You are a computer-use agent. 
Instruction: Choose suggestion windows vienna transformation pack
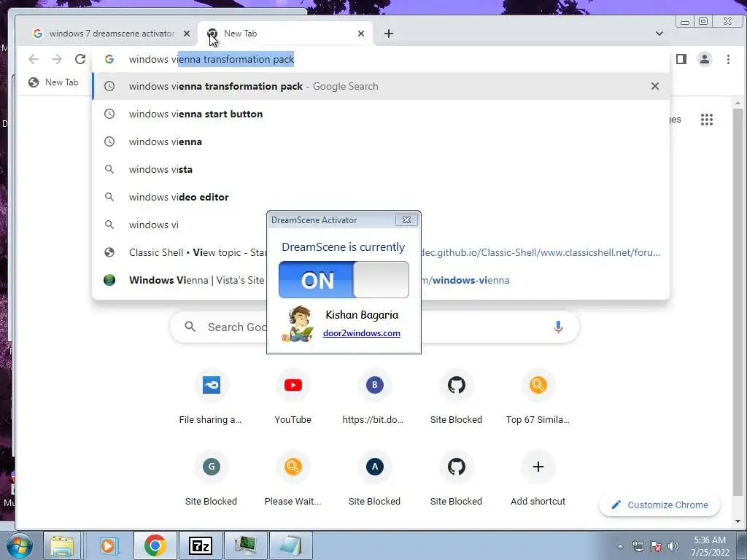pos(381,86)
